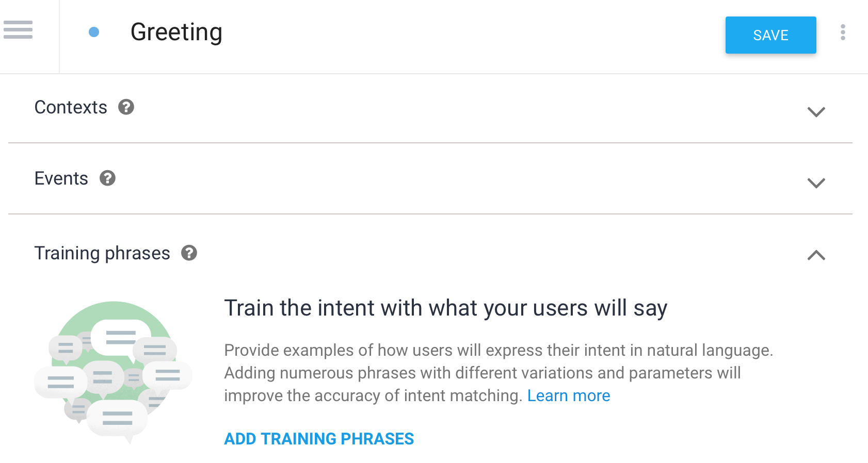This screenshot has height=463, width=868.
Task: Click the chat bubbles illustration
Action: (113, 372)
